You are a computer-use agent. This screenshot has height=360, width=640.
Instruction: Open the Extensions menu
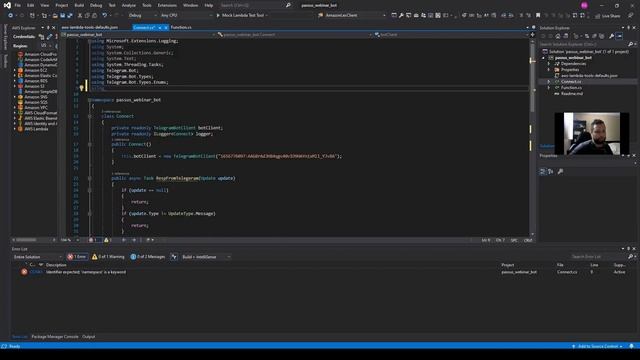(167, 5)
